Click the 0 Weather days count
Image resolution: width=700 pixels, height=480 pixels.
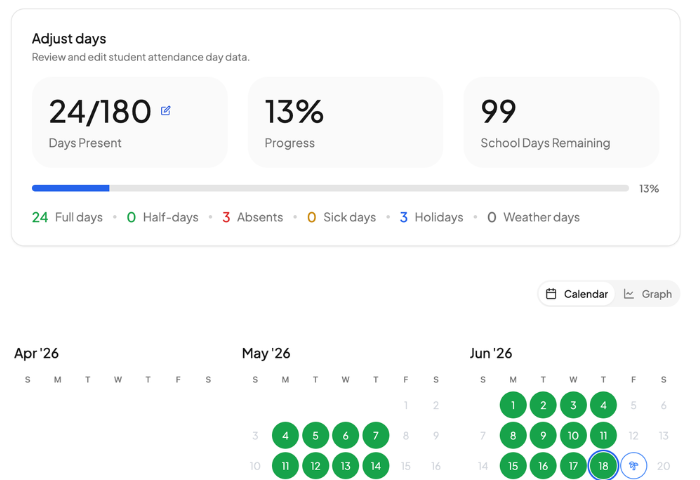[x=533, y=217]
